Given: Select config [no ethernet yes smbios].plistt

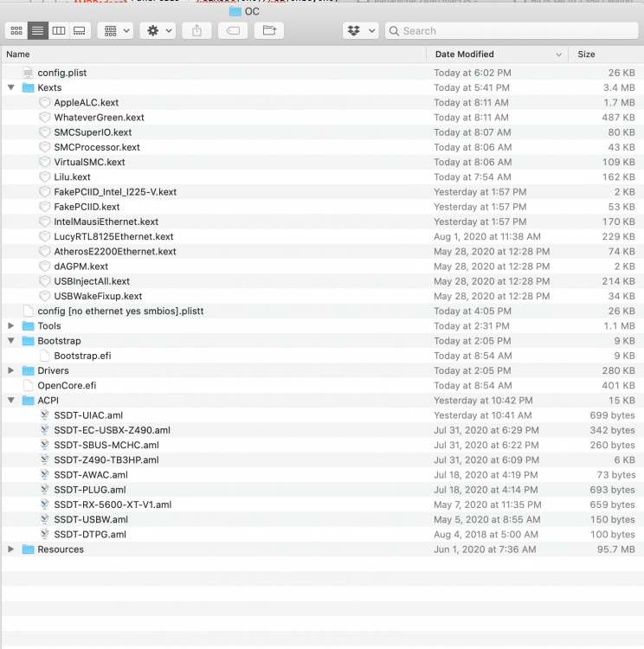Looking at the screenshot, I should [120, 311].
